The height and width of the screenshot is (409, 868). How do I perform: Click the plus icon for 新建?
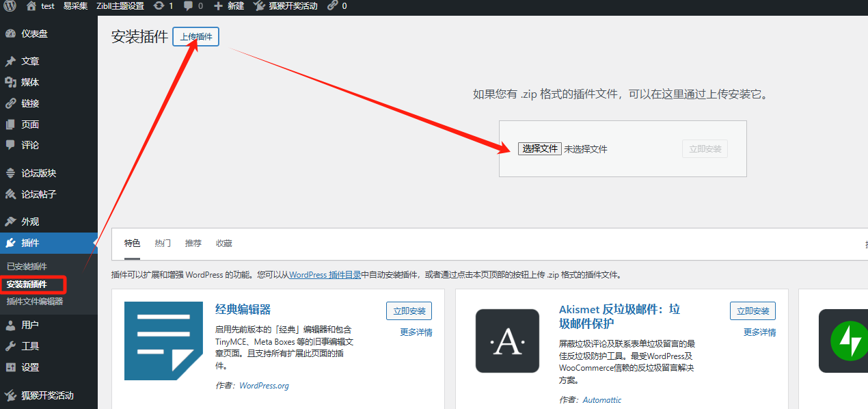(x=218, y=6)
